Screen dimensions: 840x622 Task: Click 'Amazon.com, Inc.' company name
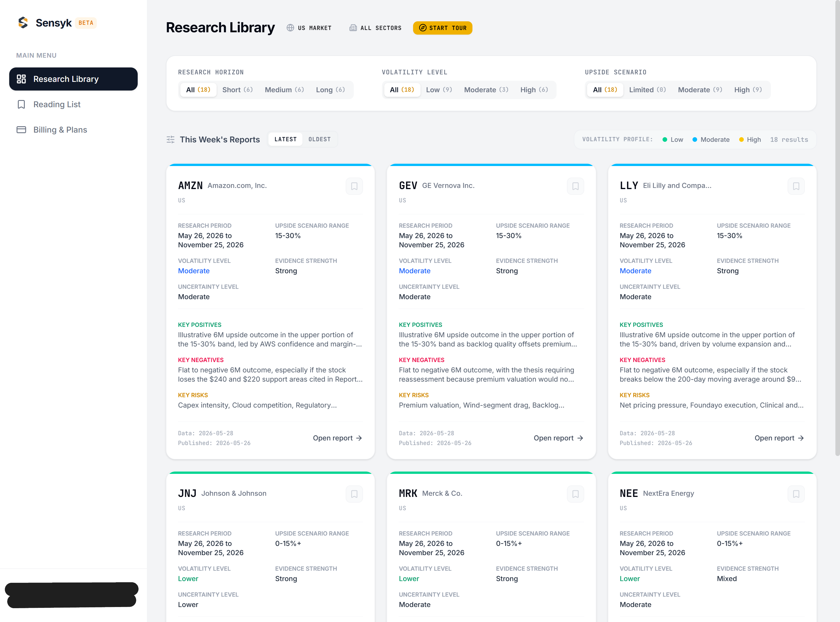tap(237, 186)
